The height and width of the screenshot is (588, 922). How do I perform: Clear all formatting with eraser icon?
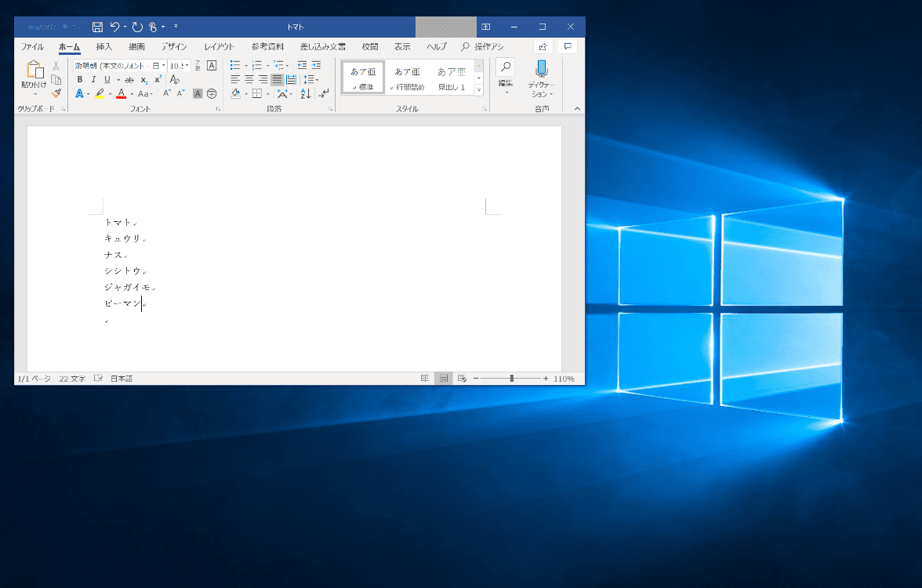click(x=175, y=79)
